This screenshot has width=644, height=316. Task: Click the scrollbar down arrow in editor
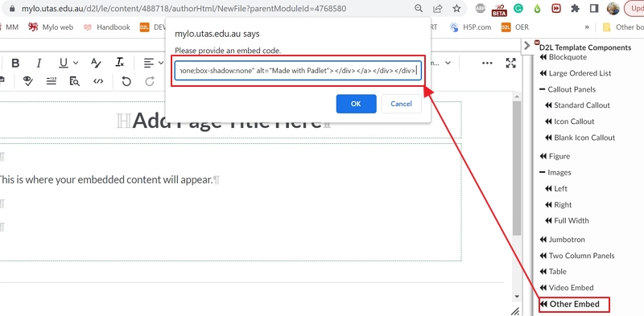click(x=517, y=297)
